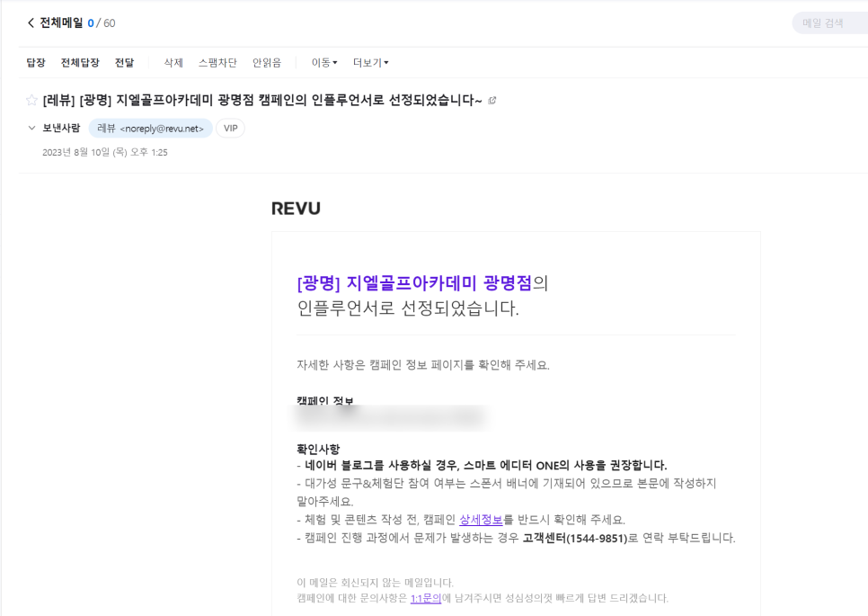Image resolution: width=868 pixels, height=616 pixels.
Task: Click the 캠페인 정보 heading text
Action: [325, 401]
